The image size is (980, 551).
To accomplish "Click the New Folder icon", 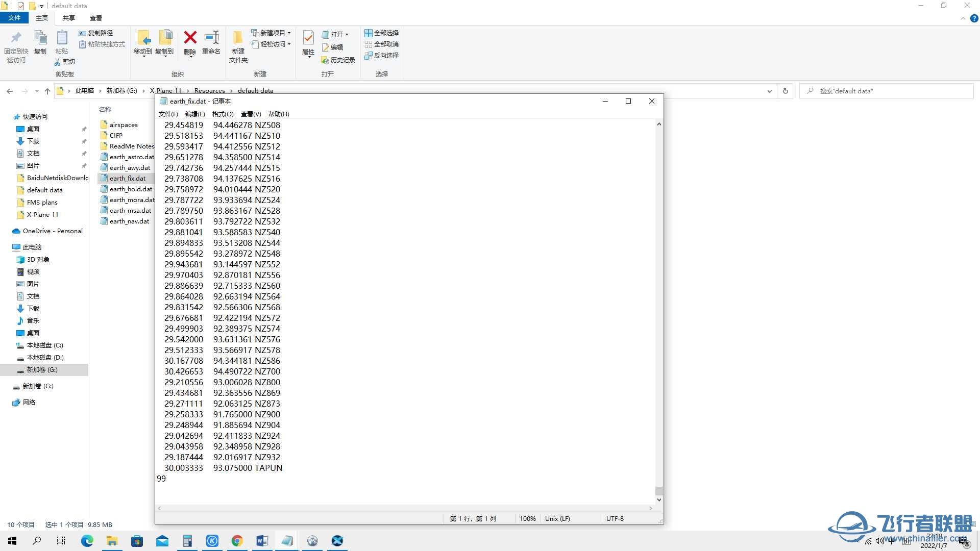I will click(238, 38).
